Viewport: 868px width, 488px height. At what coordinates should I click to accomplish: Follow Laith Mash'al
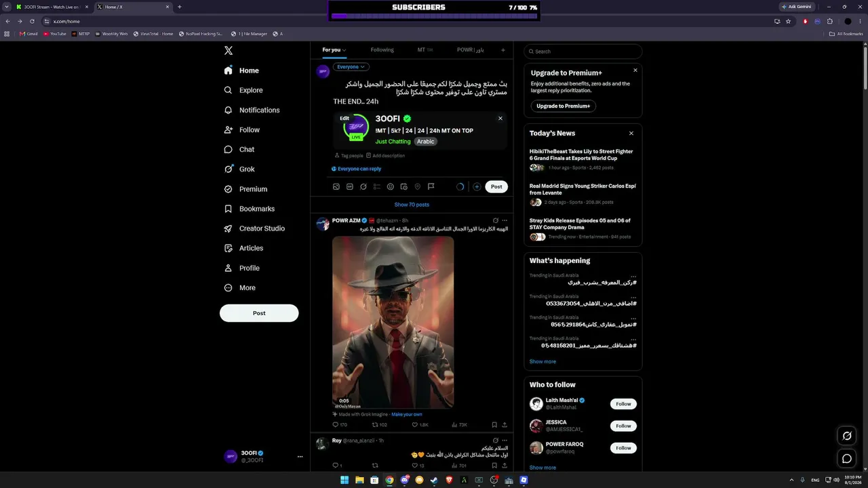[623, 404]
